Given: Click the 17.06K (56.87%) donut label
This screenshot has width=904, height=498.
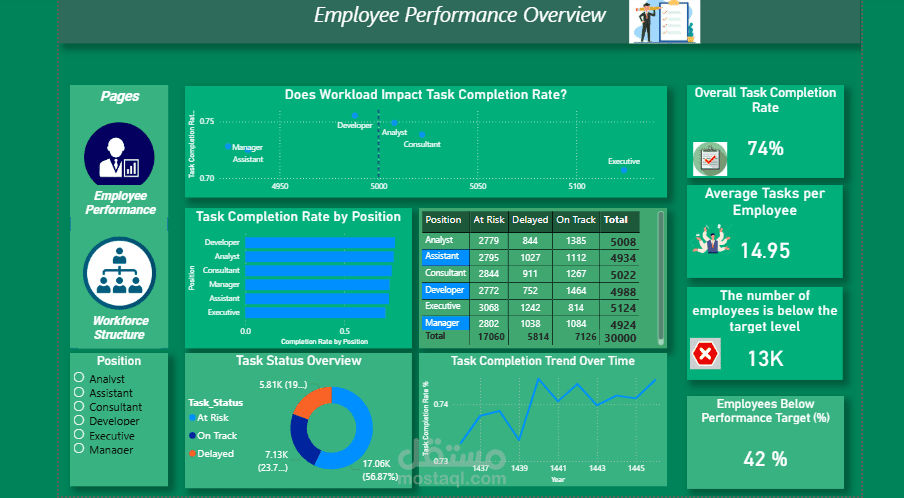Looking at the screenshot, I should click(x=380, y=470).
